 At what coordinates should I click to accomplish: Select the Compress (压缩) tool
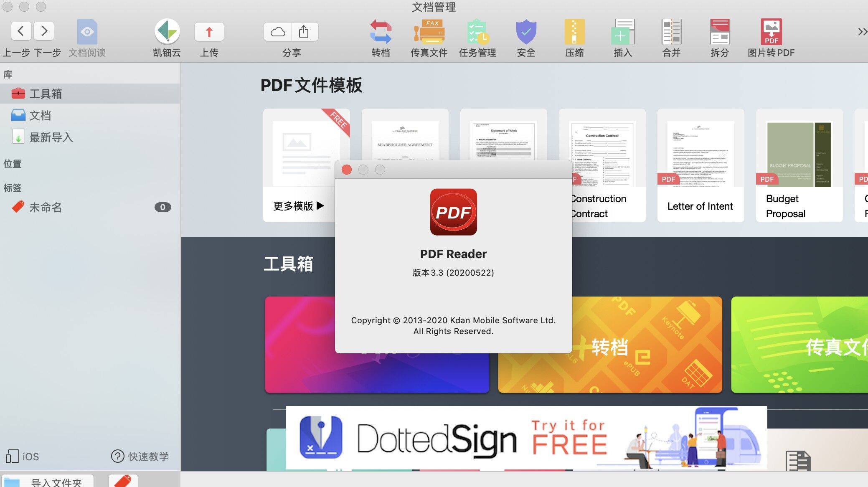(574, 32)
